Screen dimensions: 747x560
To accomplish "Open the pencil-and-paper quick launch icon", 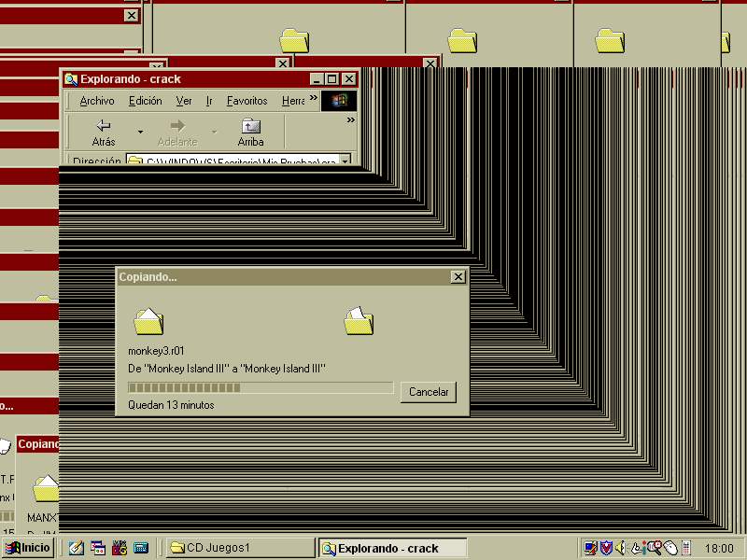I will pyautogui.click(x=77, y=548).
